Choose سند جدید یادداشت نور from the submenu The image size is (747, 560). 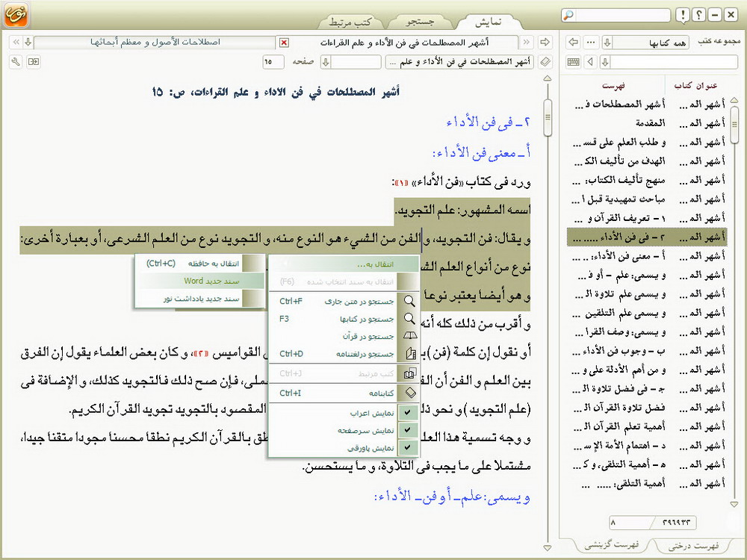pyautogui.click(x=199, y=299)
